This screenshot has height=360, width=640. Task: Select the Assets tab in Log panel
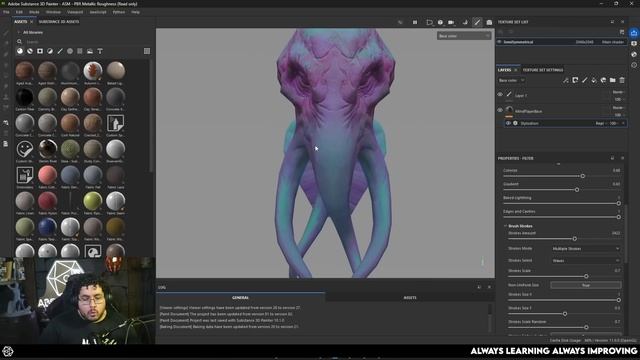pyautogui.click(x=410, y=298)
